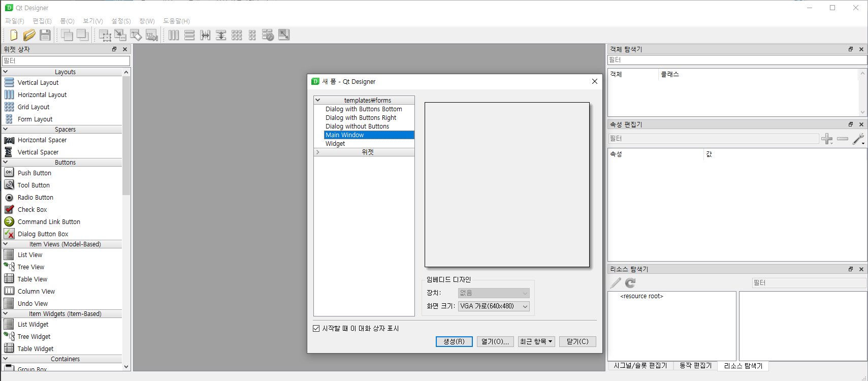Click the New form toolbar icon

click(14, 35)
